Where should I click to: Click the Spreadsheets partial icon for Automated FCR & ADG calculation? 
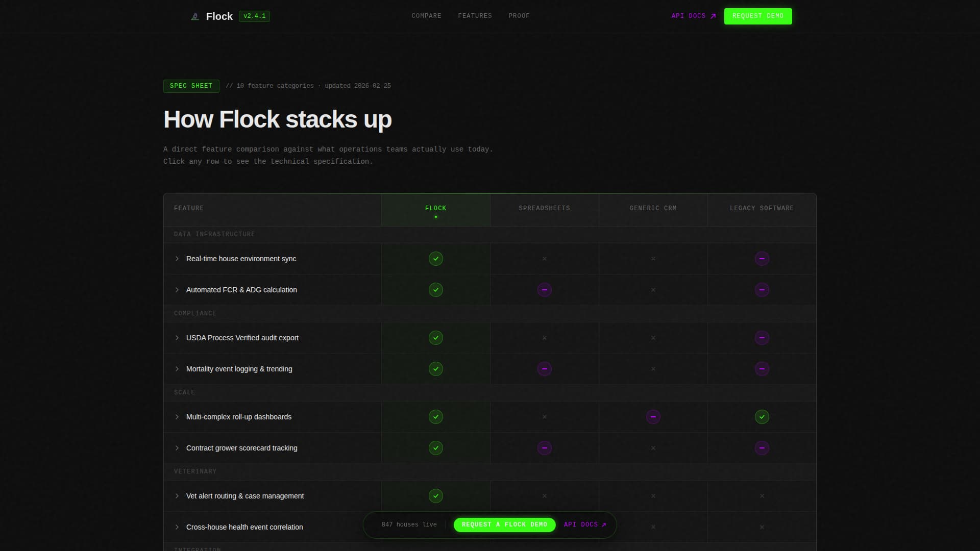[x=544, y=290]
